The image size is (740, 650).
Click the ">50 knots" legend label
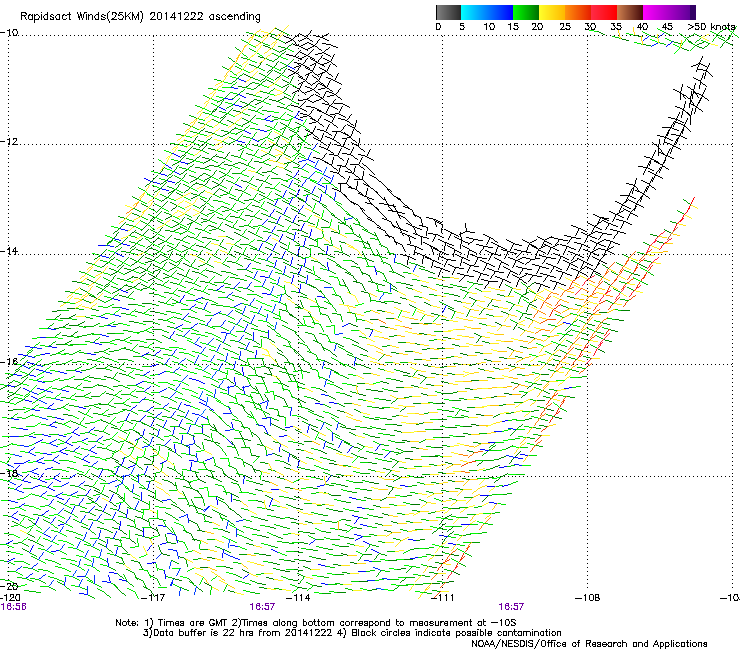coord(712,27)
